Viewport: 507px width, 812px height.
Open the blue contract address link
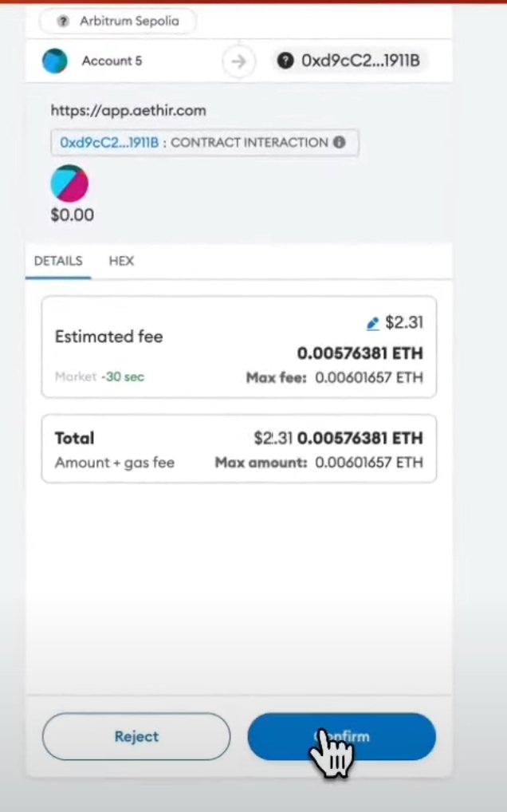pos(110,143)
